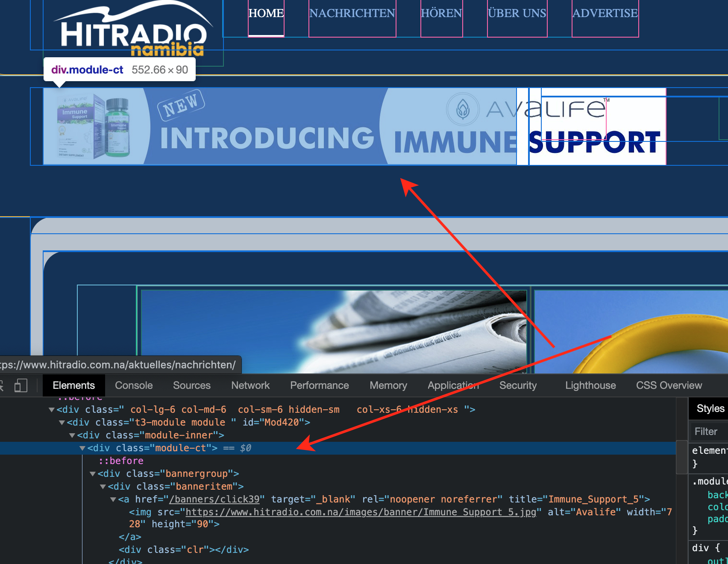Switch to the Console tab

134,385
